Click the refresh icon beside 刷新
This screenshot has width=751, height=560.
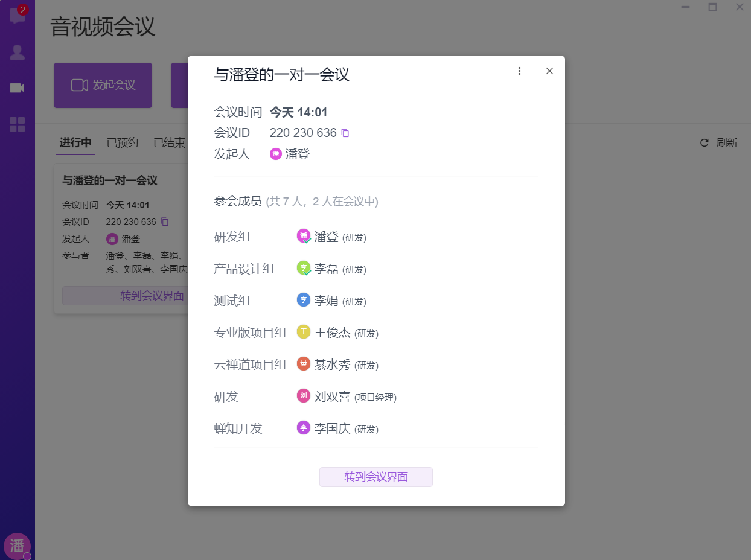click(704, 143)
